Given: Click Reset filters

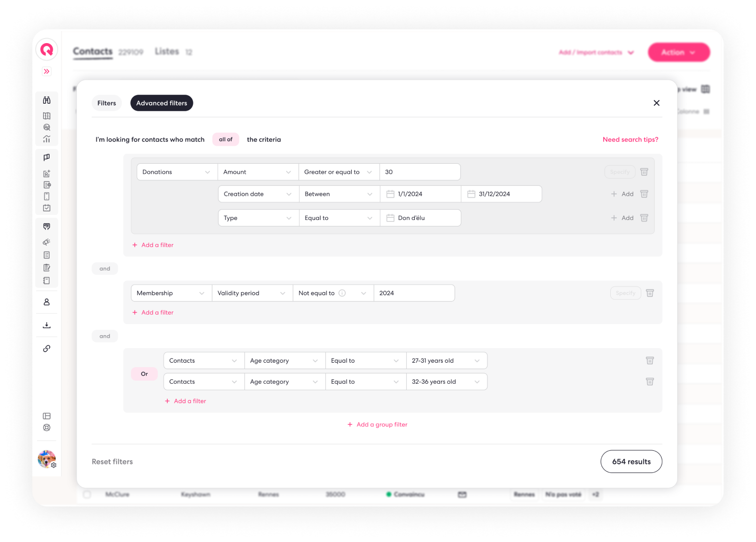Looking at the screenshot, I should [112, 462].
